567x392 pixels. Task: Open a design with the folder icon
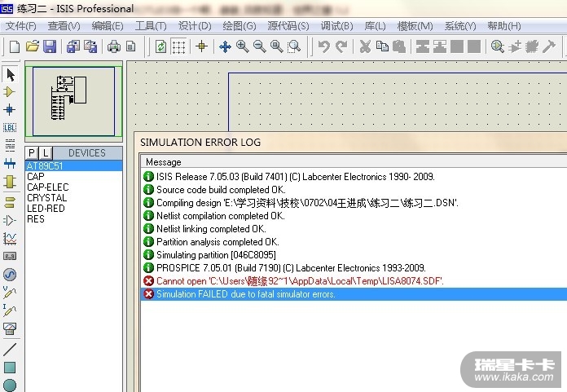33,46
